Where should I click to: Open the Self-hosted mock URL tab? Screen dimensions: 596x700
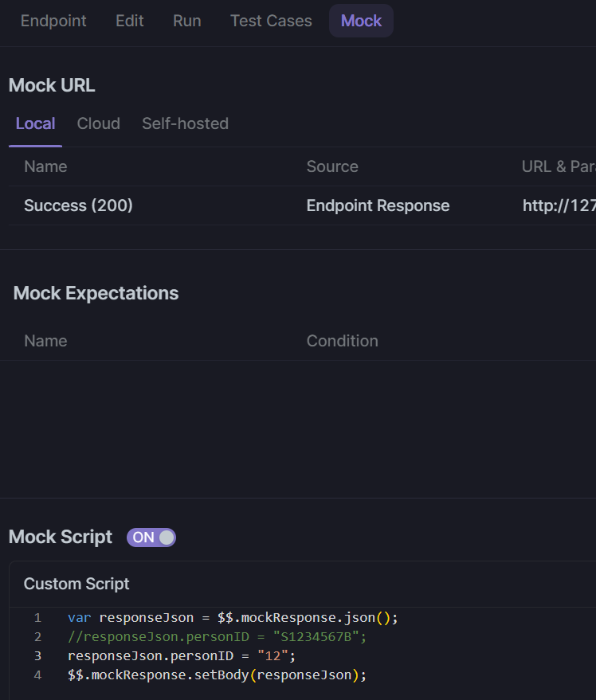tap(185, 123)
